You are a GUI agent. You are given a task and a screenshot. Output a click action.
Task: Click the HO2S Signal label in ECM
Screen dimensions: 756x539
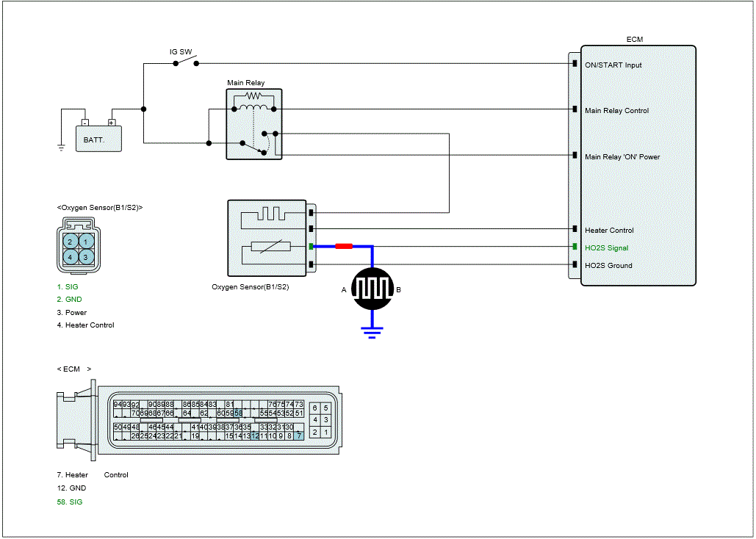pos(607,248)
